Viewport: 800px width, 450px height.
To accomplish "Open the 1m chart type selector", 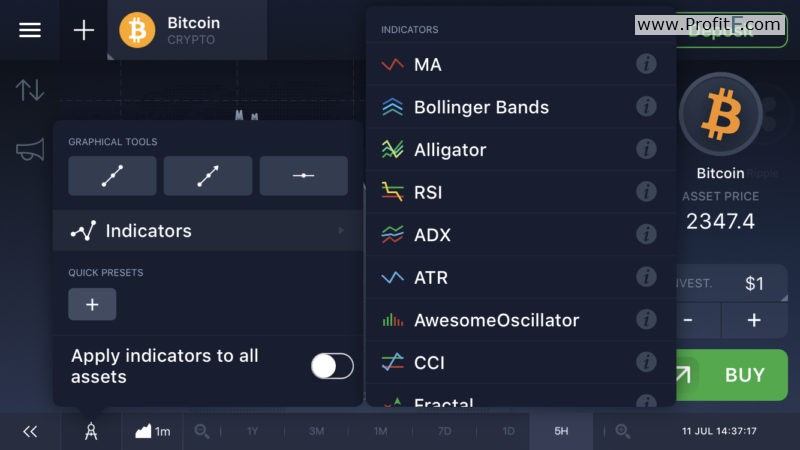I will click(x=153, y=432).
